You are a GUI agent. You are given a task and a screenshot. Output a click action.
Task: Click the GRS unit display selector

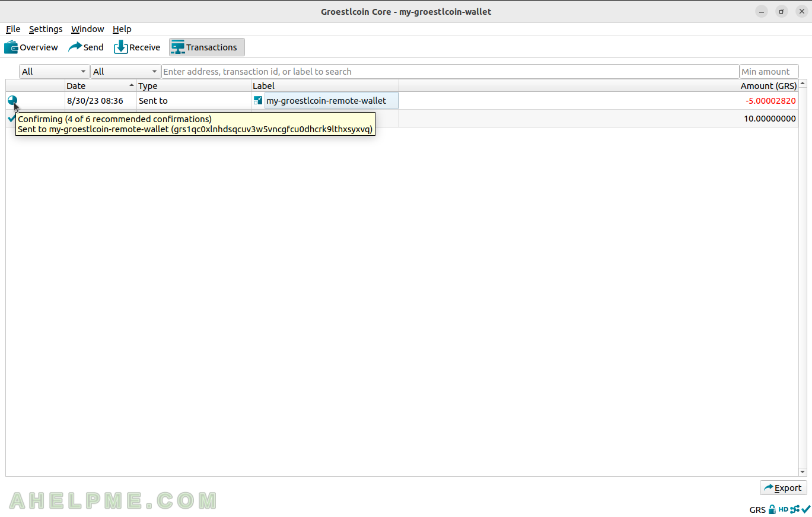(x=757, y=510)
